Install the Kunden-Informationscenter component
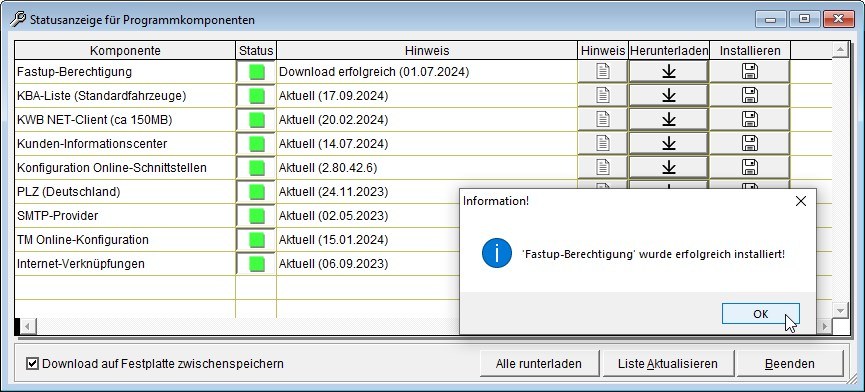865x392 pixels. coord(750,143)
